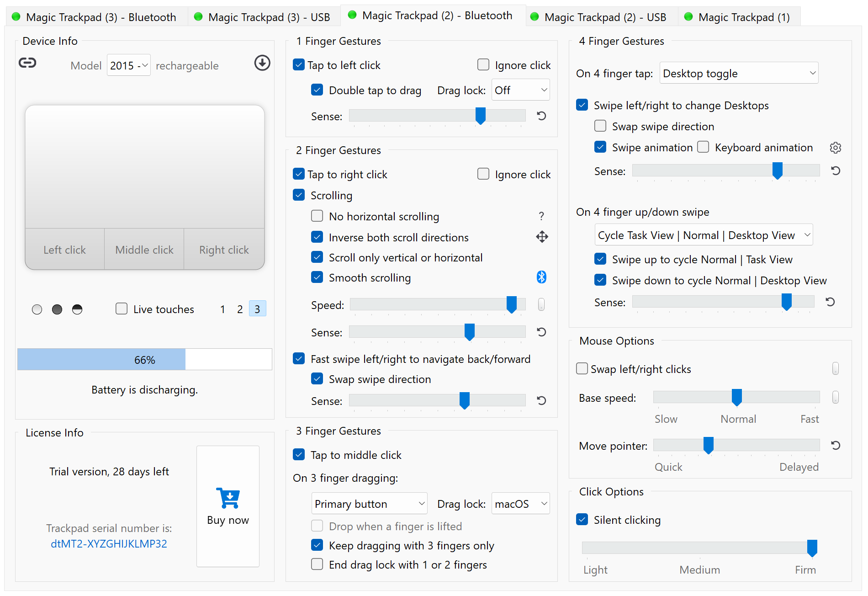Screen dimensions: 868x596
Task: Click the four-way arrow icon near scroll options
Action: click(x=542, y=237)
